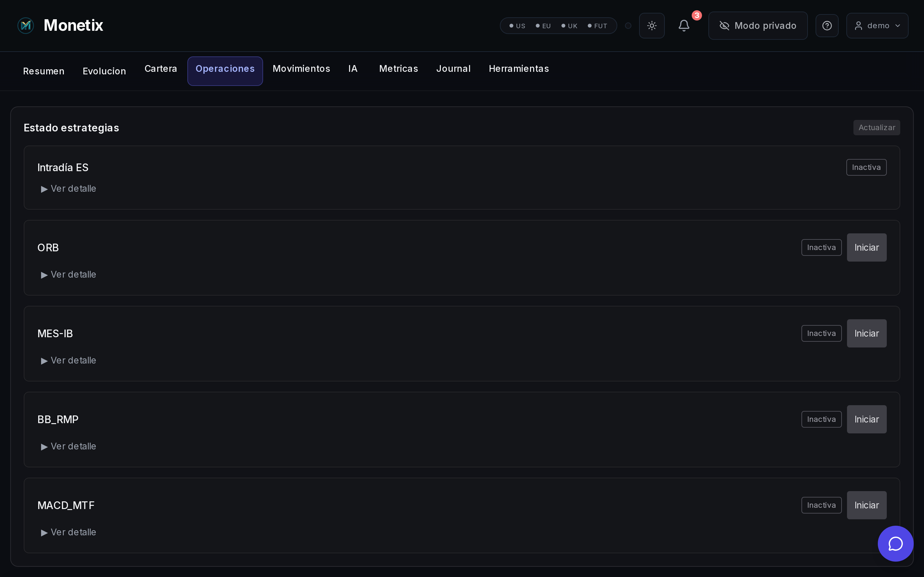Image resolution: width=924 pixels, height=577 pixels.
Task: Expand Ver detalle under MES-IB
Action: pyautogui.click(x=69, y=360)
